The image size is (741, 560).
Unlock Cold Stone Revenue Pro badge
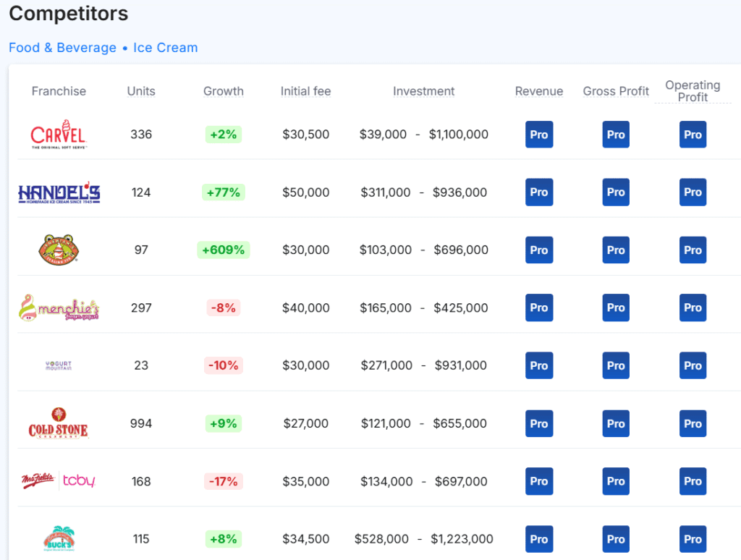point(539,423)
